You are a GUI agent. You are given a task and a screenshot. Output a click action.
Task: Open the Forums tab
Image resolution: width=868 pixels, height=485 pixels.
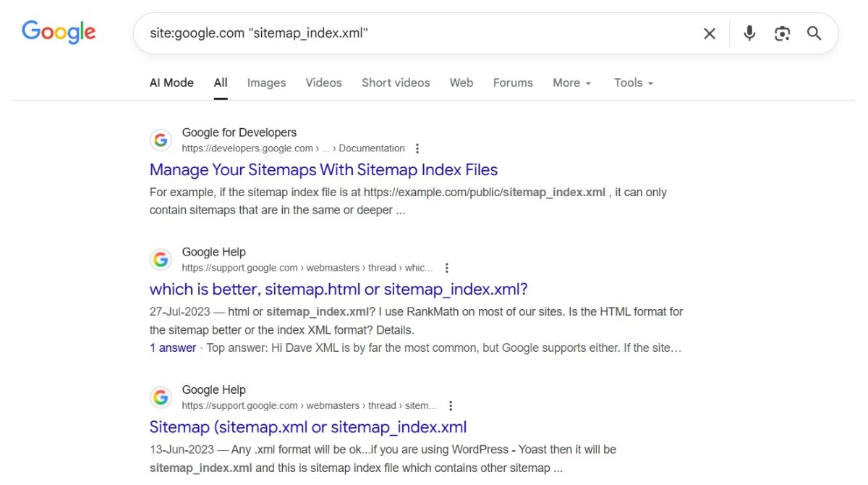point(513,83)
